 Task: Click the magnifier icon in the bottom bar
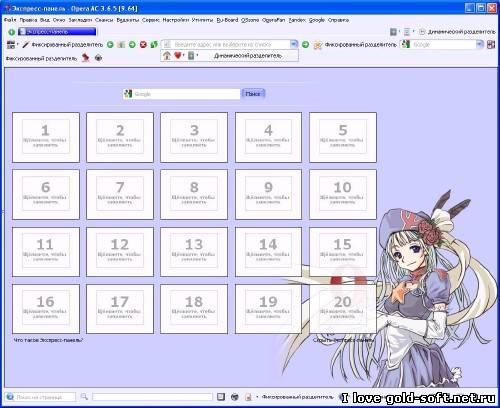tap(84, 397)
